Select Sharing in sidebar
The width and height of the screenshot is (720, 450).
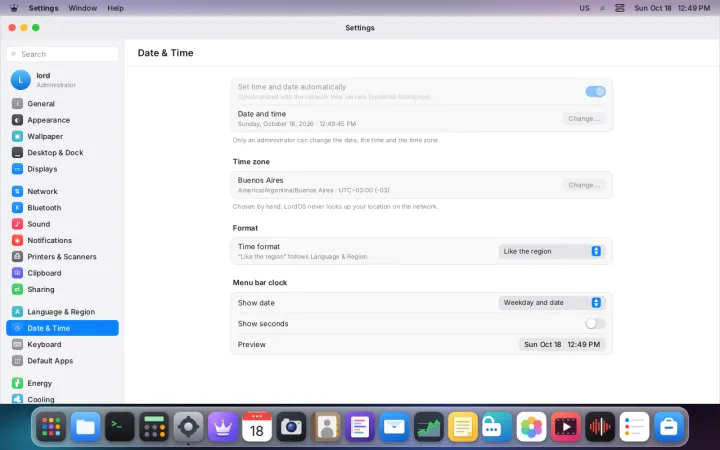[62, 289]
